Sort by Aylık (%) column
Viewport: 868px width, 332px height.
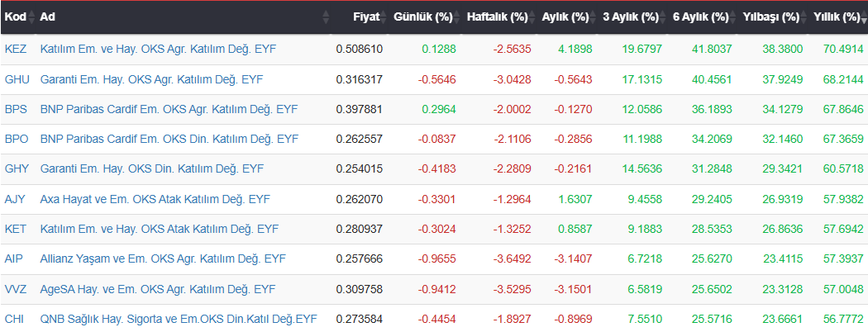(x=570, y=17)
